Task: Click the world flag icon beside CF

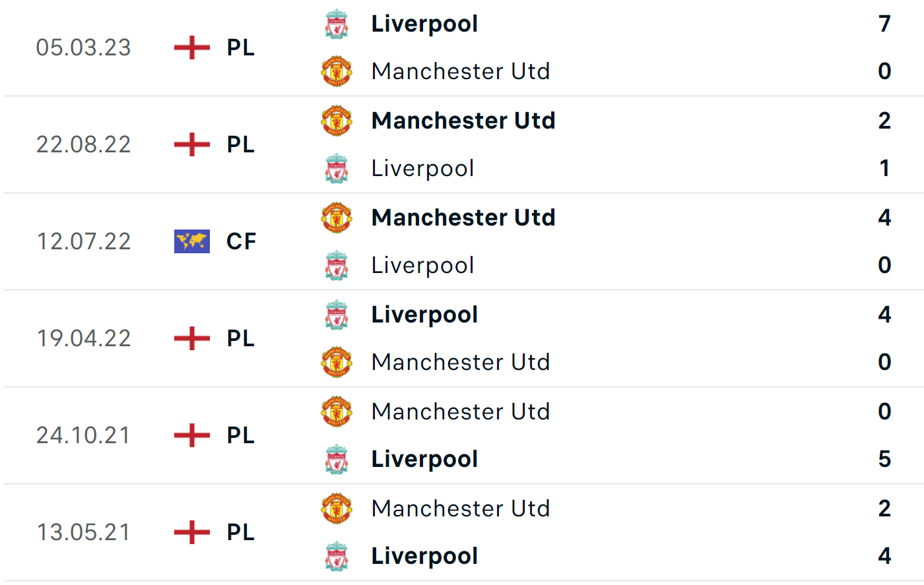Action: 192,241
